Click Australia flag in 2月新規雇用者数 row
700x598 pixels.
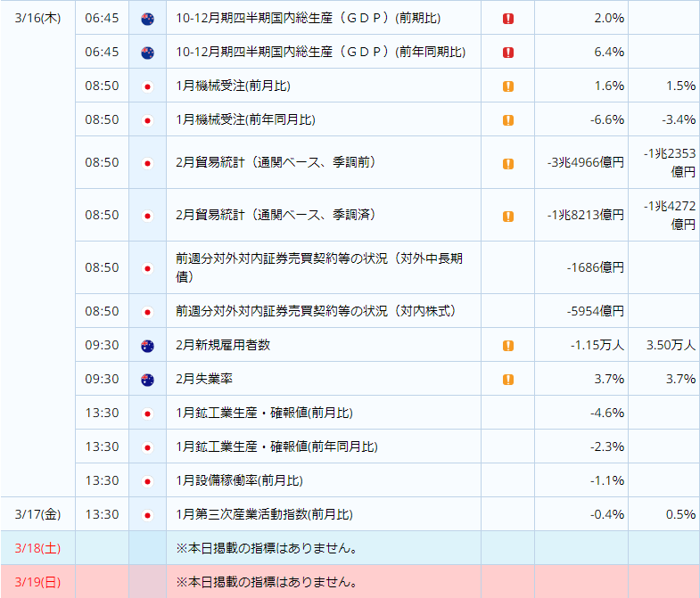[x=147, y=346]
